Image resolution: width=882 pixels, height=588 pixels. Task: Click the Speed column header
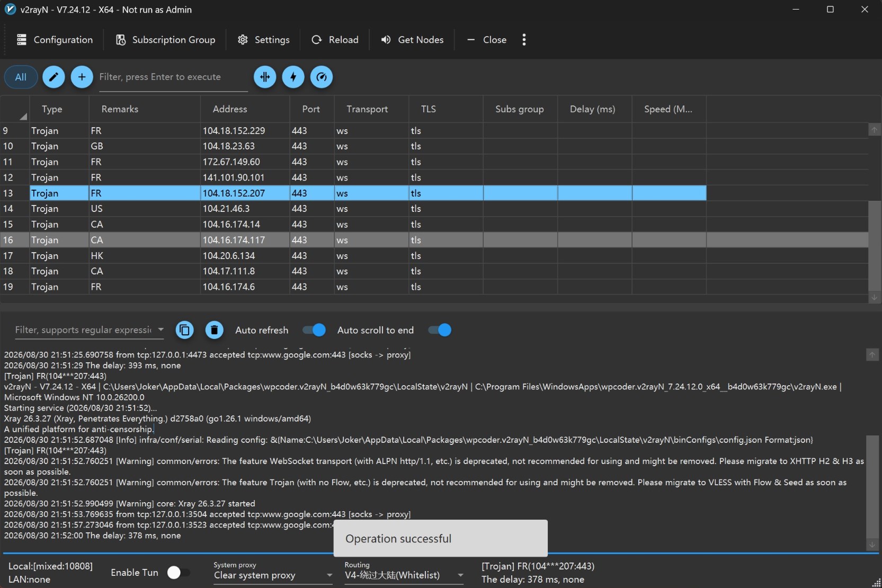pyautogui.click(x=669, y=109)
